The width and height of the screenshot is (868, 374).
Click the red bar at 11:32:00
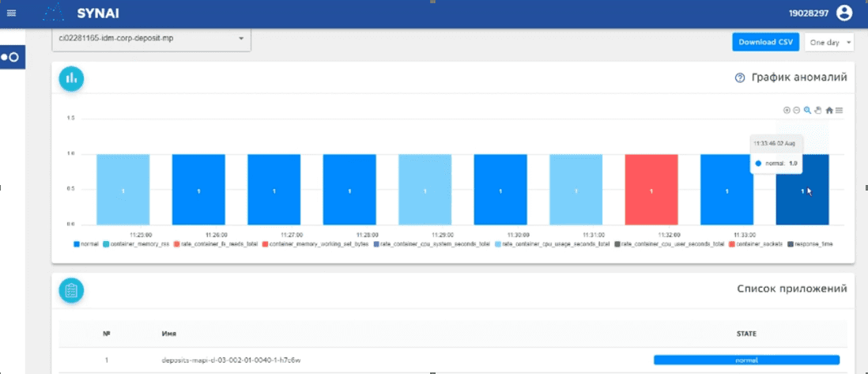pyautogui.click(x=651, y=190)
